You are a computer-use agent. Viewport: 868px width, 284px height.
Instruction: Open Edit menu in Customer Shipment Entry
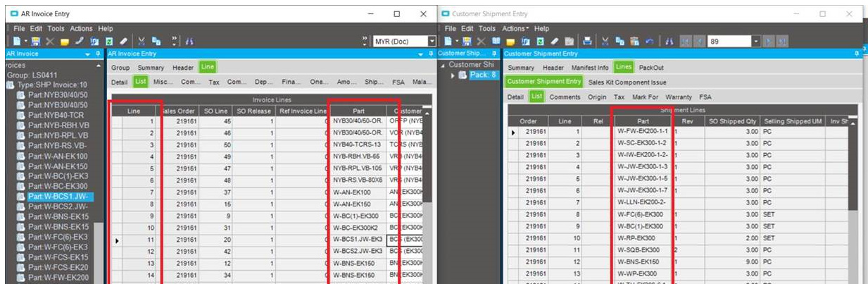click(x=467, y=28)
